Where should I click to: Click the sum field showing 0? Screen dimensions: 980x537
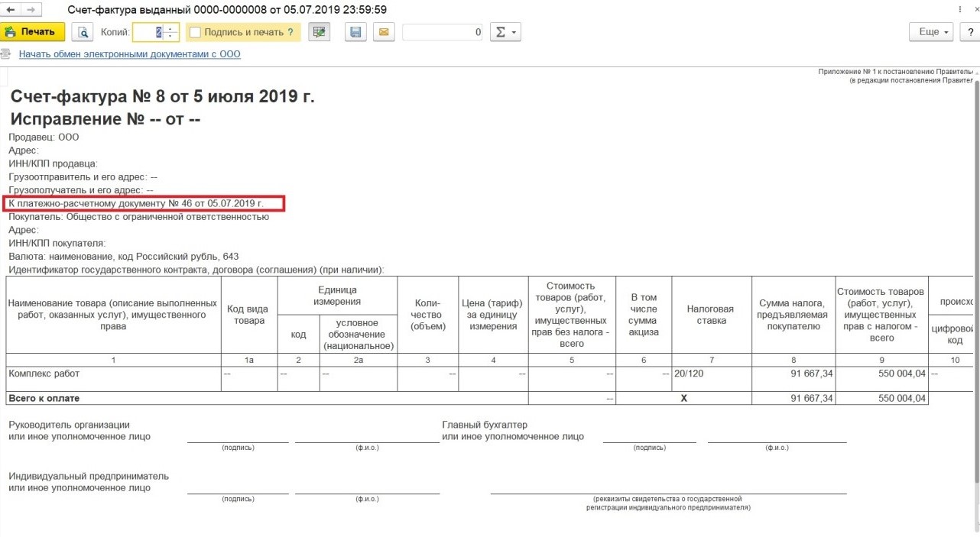[443, 32]
